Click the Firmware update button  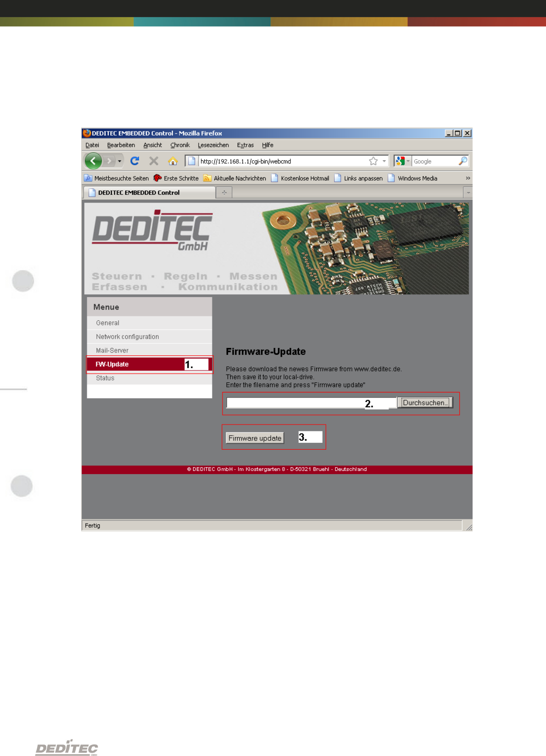(255, 438)
